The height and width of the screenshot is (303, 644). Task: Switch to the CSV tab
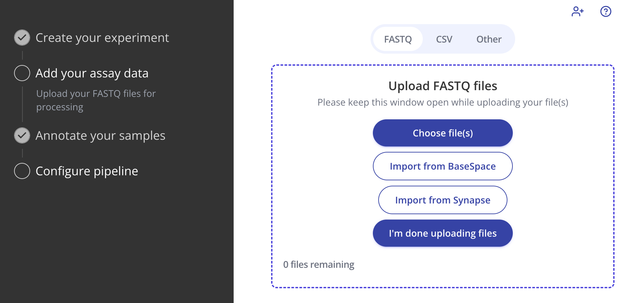click(444, 39)
